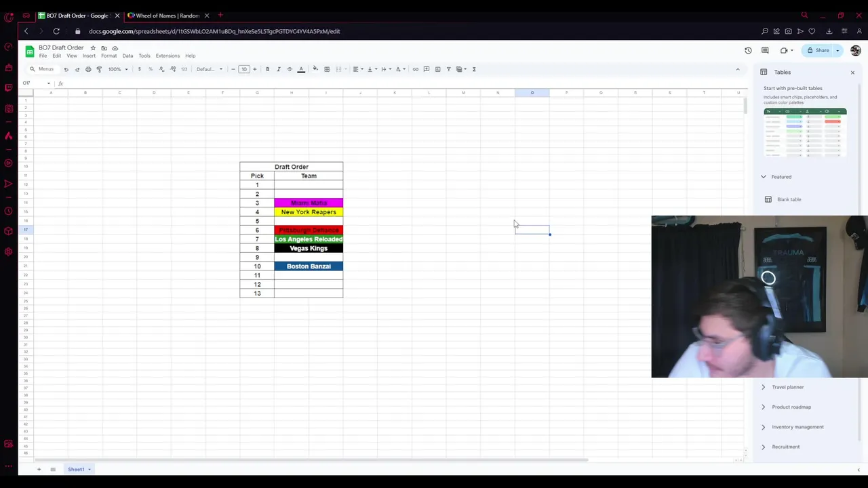Image resolution: width=868 pixels, height=488 pixels.
Task: Insert chart icon in toolbar
Action: pos(437,69)
